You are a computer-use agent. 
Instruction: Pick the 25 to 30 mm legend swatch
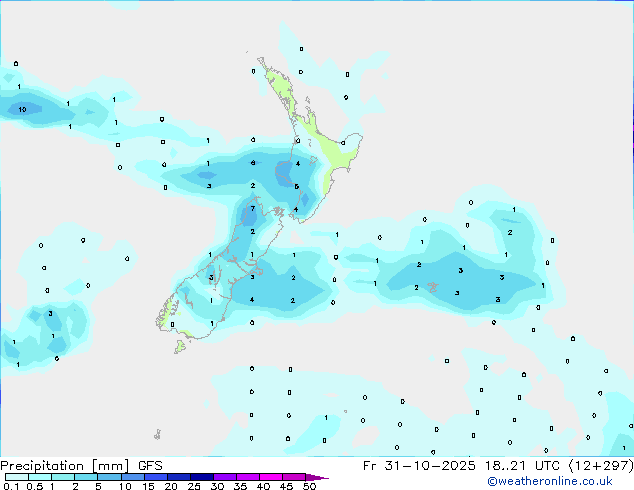coord(202,477)
